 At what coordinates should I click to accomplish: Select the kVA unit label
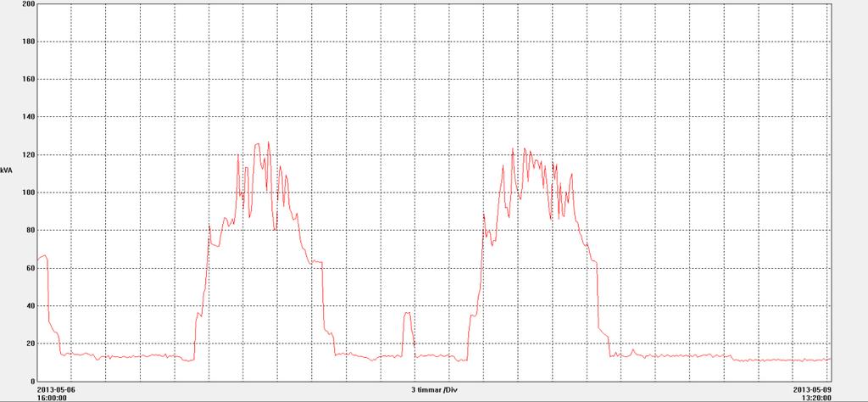tap(6, 170)
